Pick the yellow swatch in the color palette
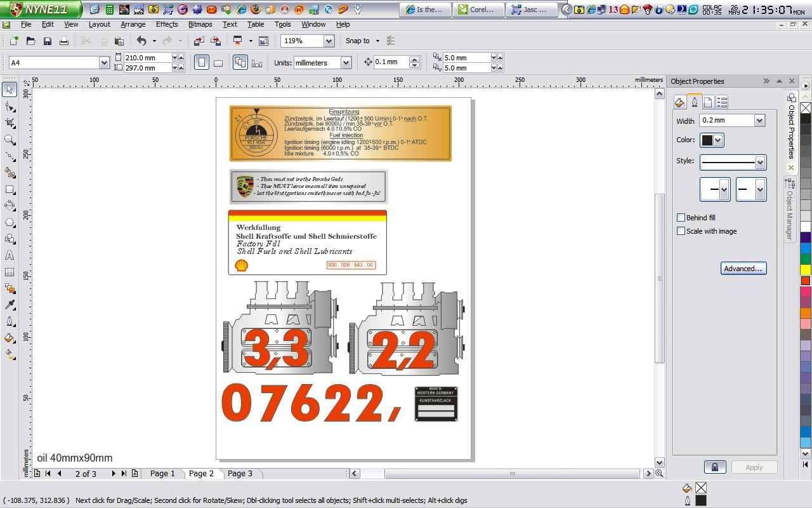This screenshot has height=508, width=812. click(805, 270)
